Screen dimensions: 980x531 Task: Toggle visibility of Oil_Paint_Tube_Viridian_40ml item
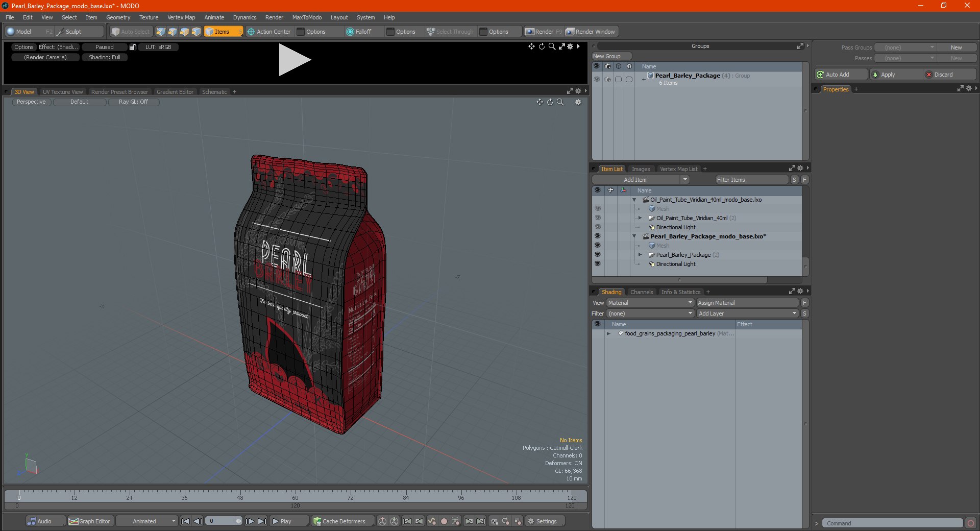point(597,218)
